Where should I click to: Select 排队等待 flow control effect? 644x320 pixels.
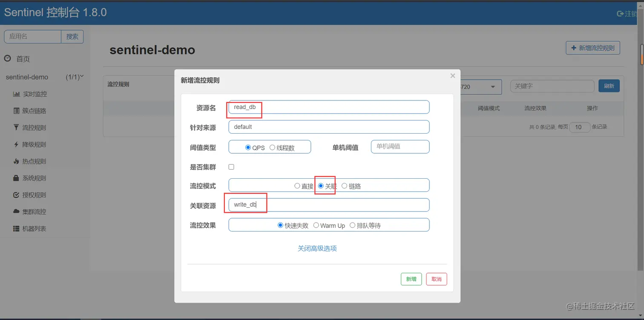pos(352,225)
